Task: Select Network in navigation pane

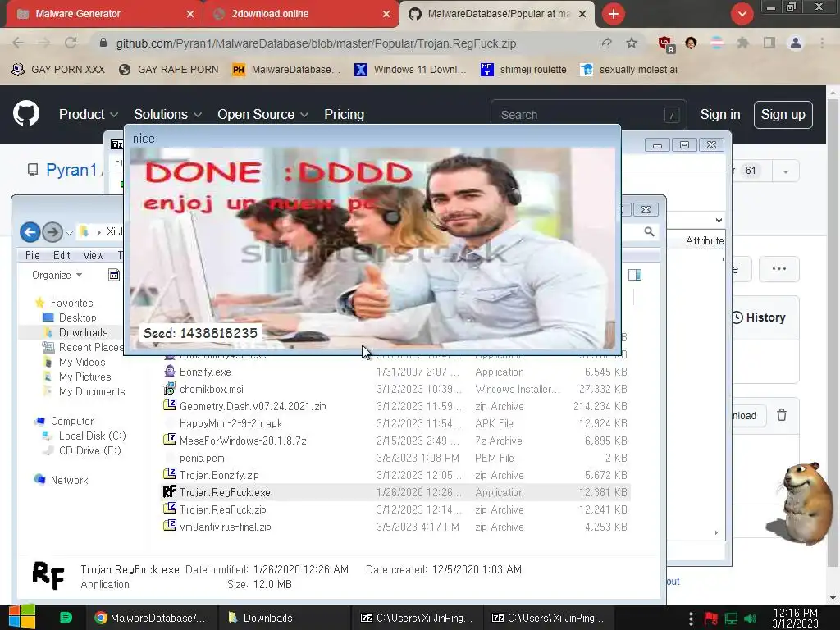Action: pyautogui.click(x=69, y=480)
